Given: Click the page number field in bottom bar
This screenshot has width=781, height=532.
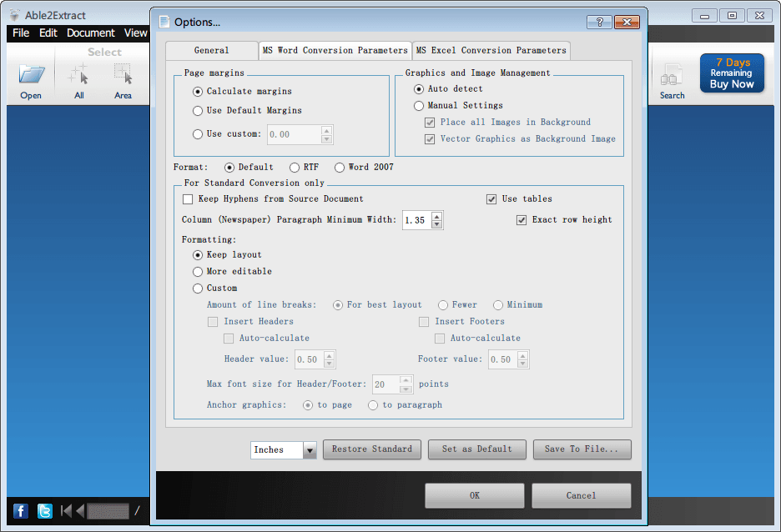Looking at the screenshot, I should pyautogui.click(x=108, y=511).
